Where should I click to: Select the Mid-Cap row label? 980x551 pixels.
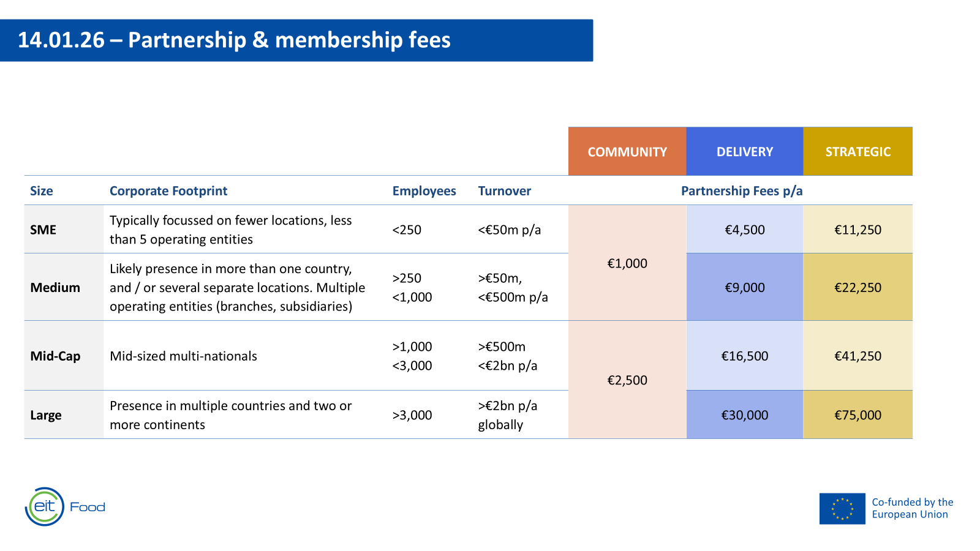click(x=55, y=356)
